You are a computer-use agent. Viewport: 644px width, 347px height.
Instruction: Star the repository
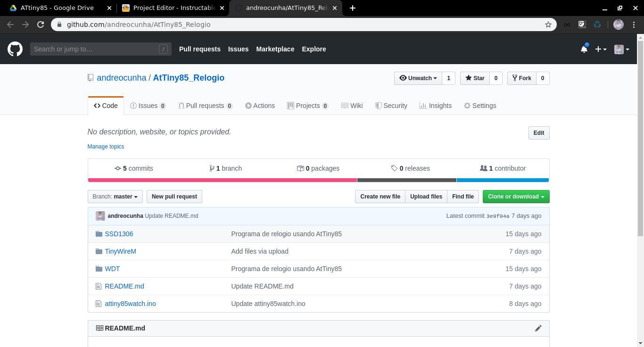(x=475, y=78)
